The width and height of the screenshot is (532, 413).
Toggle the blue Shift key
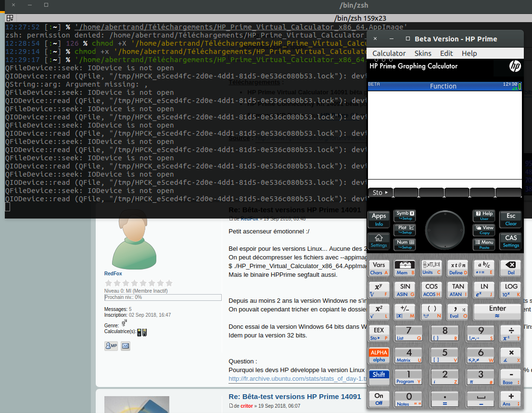tap(379, 377)
